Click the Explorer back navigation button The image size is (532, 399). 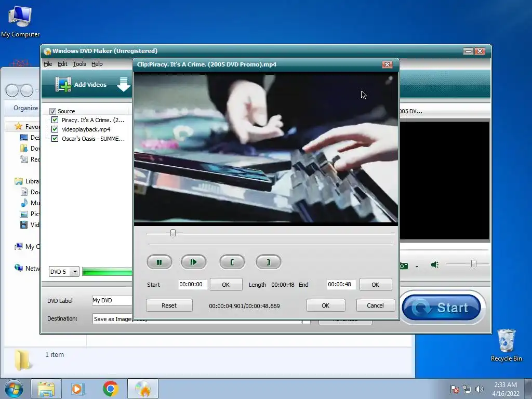click(12, 90)
